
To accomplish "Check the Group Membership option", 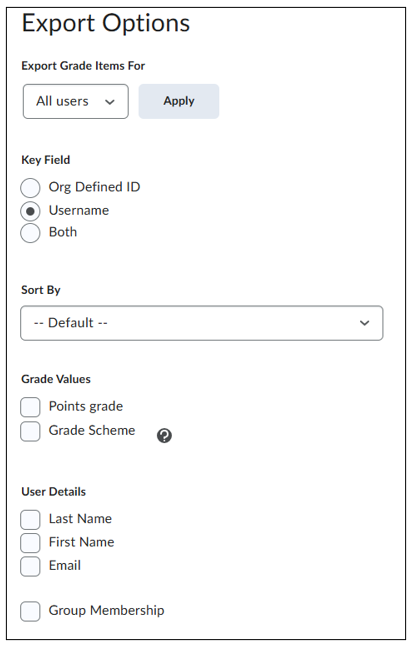I will pyautogui.click(x=30, y=611).
